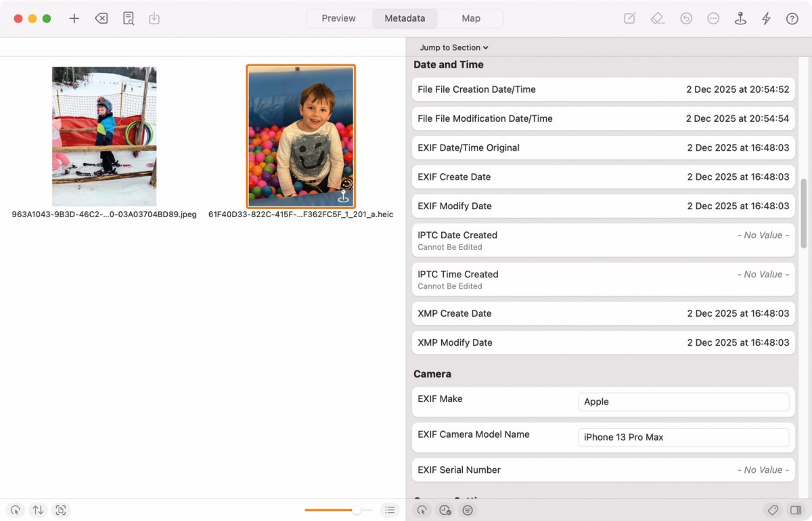The image size is (812, 521).
Task: Click the EXIF Date/Time Original row
Action: 604,148
